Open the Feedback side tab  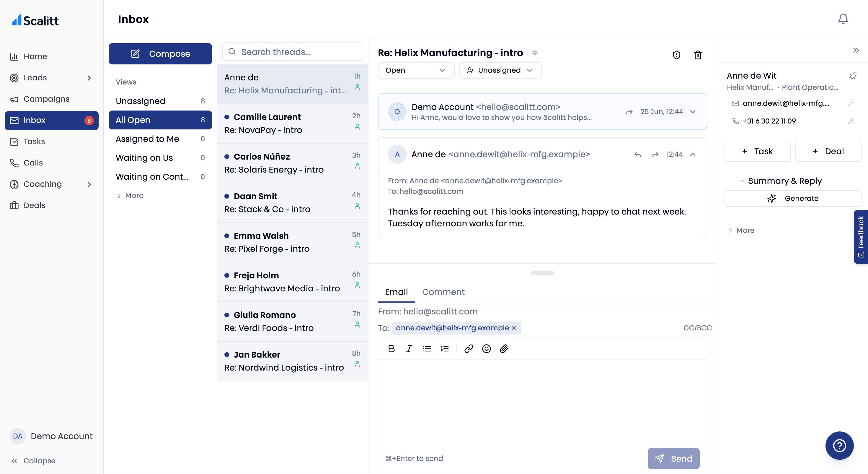pos(861,237)
